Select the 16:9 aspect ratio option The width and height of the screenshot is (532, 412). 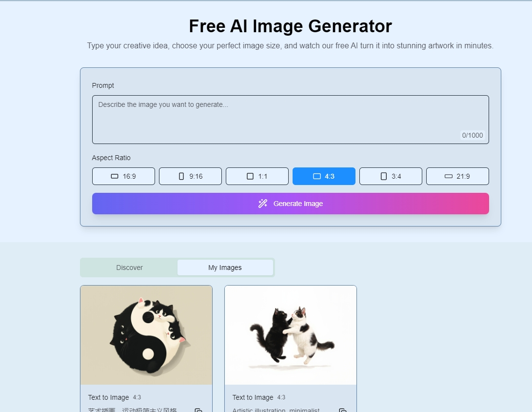coord(123,176)
